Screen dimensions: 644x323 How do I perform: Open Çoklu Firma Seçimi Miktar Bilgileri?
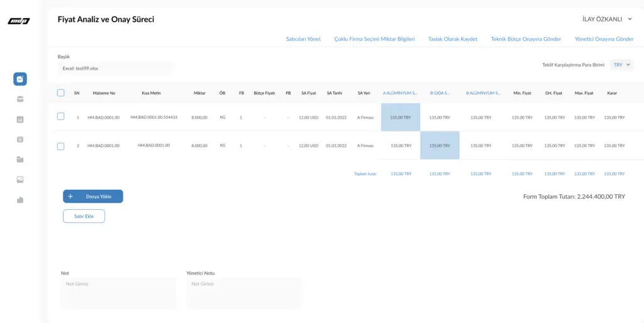pos(374,39)
